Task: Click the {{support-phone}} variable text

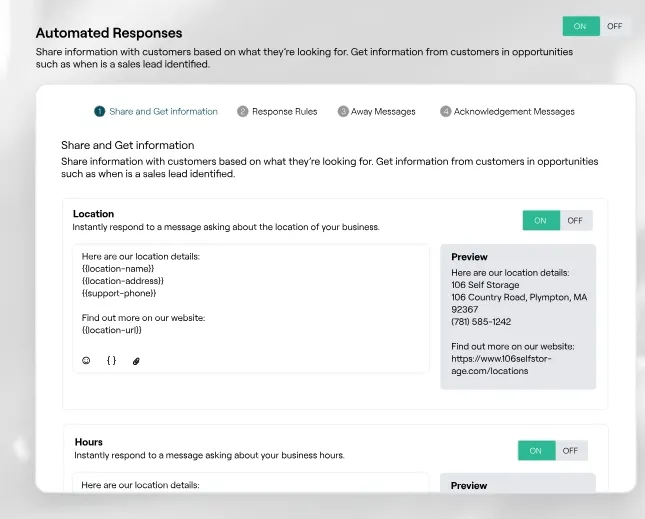Action: pos(119,293)
